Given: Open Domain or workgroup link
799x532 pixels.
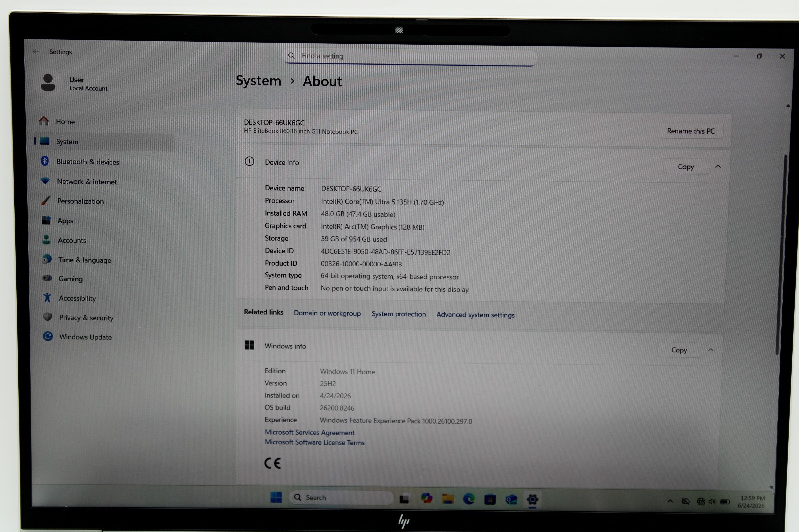Looking at the screenshot, I should pos(327,313).
